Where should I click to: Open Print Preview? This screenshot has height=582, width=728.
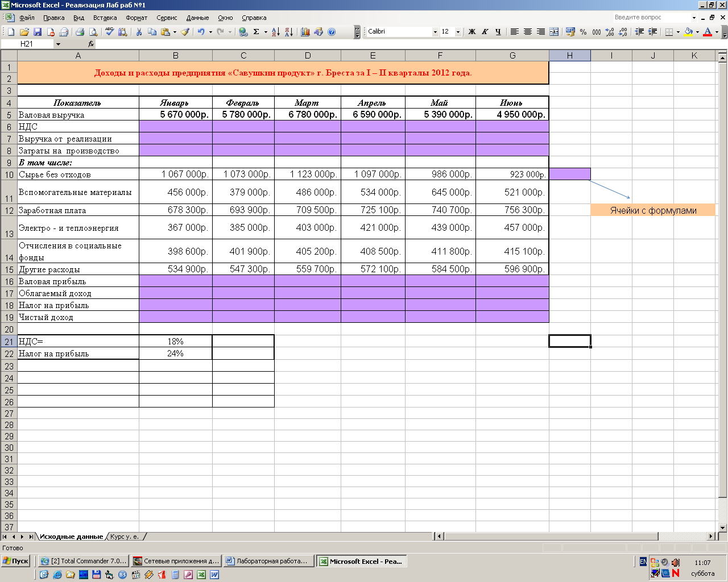click(93, 32)
